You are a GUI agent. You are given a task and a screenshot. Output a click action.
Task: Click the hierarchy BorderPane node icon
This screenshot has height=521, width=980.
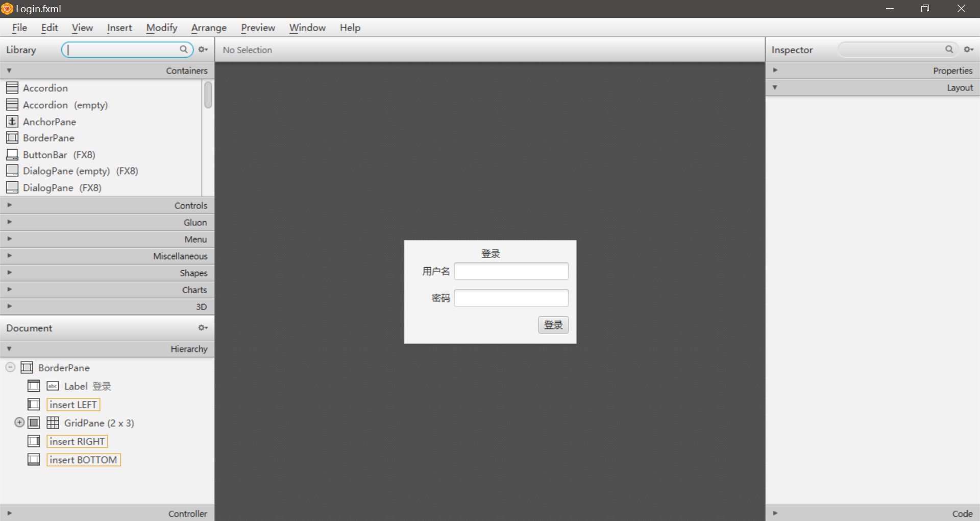27,368
